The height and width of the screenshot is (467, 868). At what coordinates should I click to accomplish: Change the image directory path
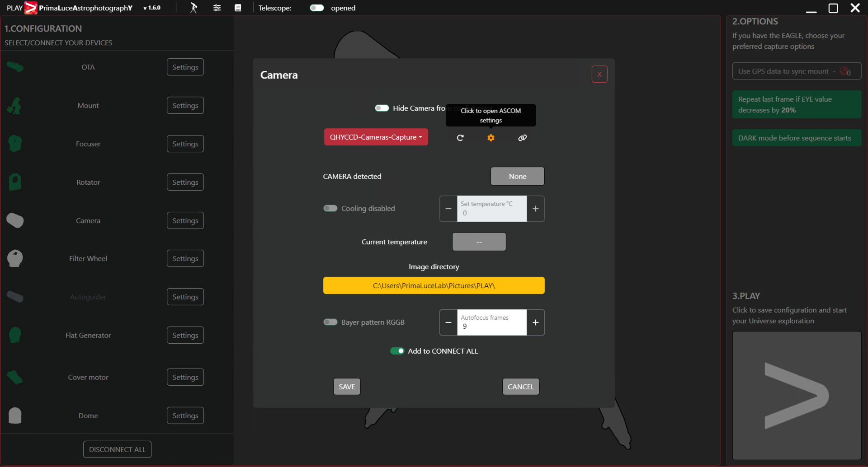pos(434,285)
